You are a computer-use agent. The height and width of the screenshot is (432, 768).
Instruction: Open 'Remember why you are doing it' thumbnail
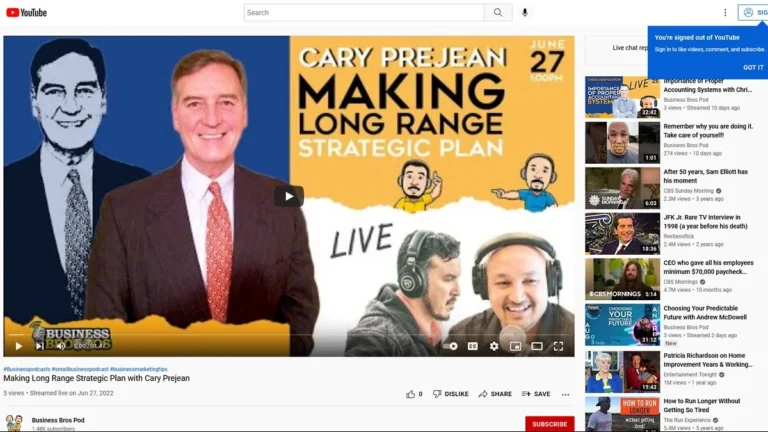pos(622,143)
